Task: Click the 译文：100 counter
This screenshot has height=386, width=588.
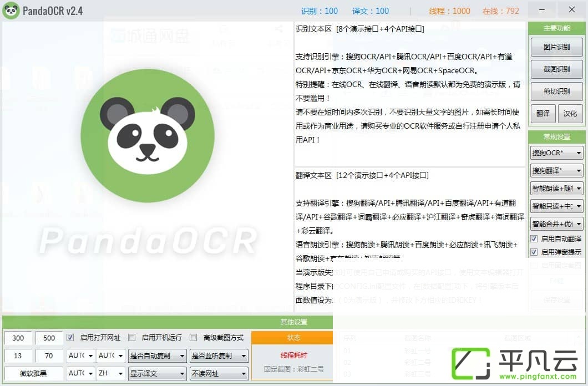Action: click(x=371, y=11)
